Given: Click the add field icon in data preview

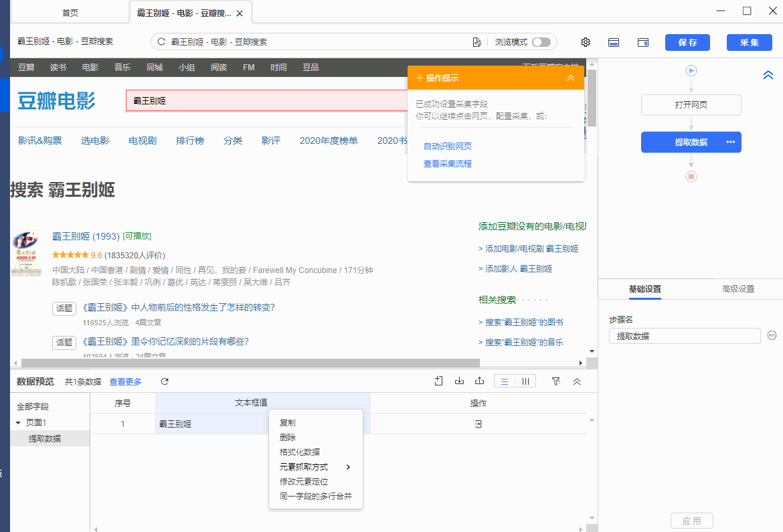Looking at the screenshot, I should 438,381.
